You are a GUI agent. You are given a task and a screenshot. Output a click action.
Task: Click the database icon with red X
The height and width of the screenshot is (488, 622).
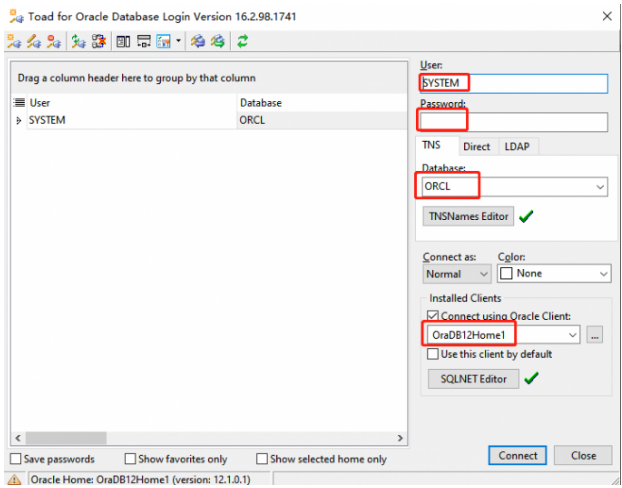98,41
